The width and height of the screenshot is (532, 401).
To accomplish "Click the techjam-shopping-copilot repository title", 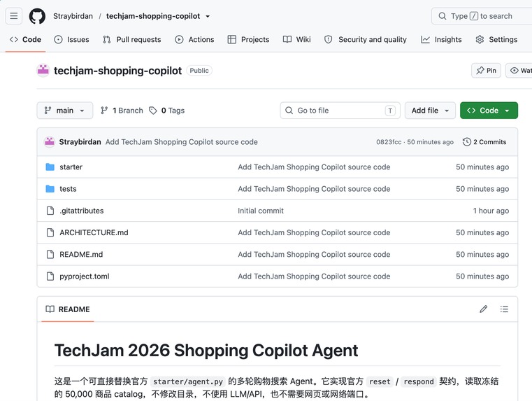I will [x=117, y=71].
